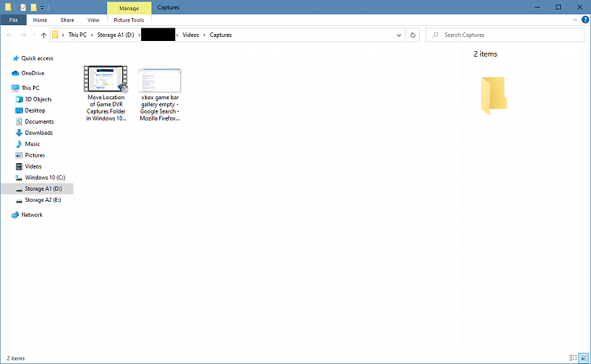
Task: Click Captures in the address path
Action: coord(221,35)
